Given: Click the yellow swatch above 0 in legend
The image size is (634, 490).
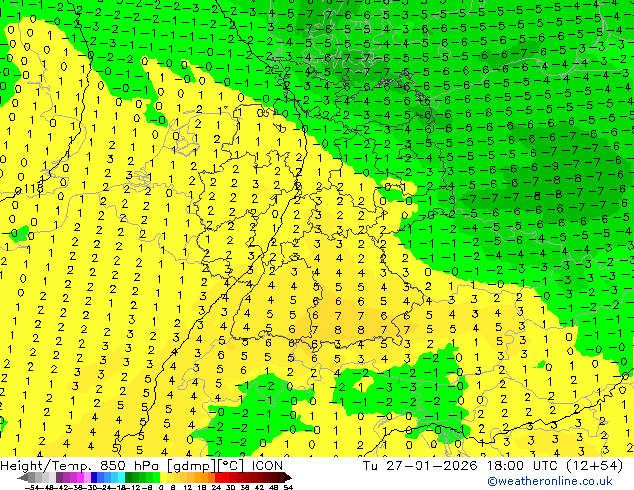Looking at the screenshot, I should tap(164, 478).
